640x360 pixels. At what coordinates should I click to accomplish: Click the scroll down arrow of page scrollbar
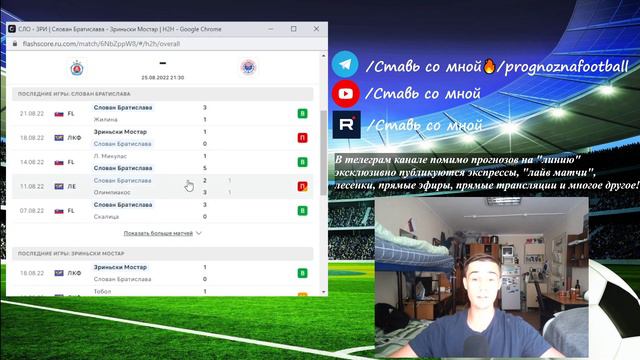(x=324, y=292)
